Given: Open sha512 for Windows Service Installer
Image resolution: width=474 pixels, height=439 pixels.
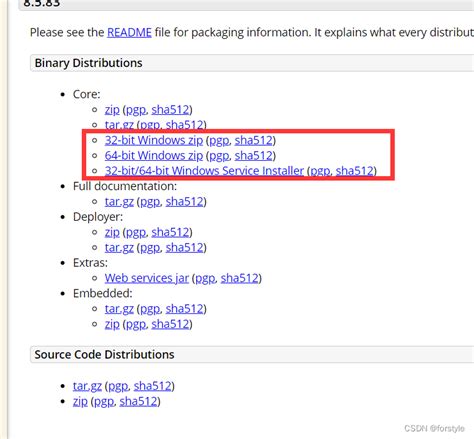Looking at the screenshot, I should pyautogui.click(x=354, y=171).
